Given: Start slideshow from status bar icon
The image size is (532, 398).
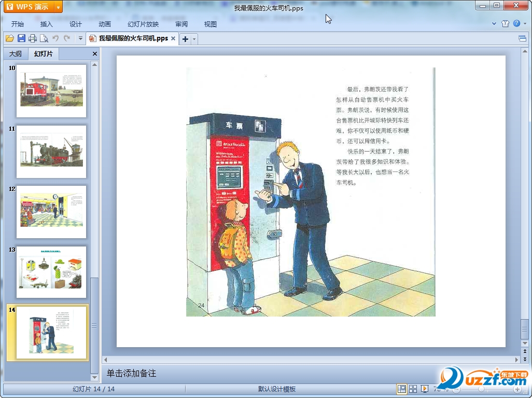Looking at the screenshot, I should pos(425,389).
